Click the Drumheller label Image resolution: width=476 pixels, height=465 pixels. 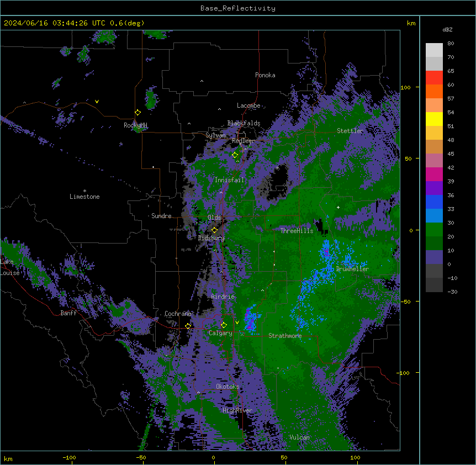click(x=352, y=269)
